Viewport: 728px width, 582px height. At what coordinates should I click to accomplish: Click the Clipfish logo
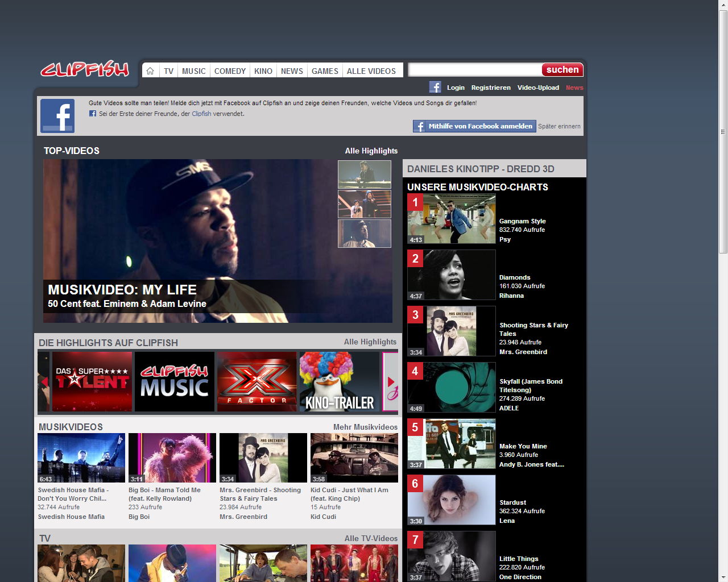tap(85, 69)
